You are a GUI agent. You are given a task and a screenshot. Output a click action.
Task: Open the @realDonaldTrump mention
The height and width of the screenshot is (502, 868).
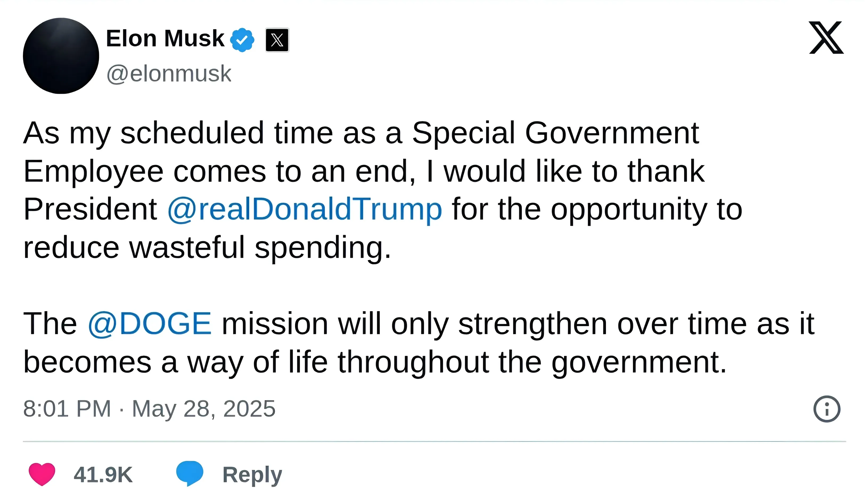305,209
